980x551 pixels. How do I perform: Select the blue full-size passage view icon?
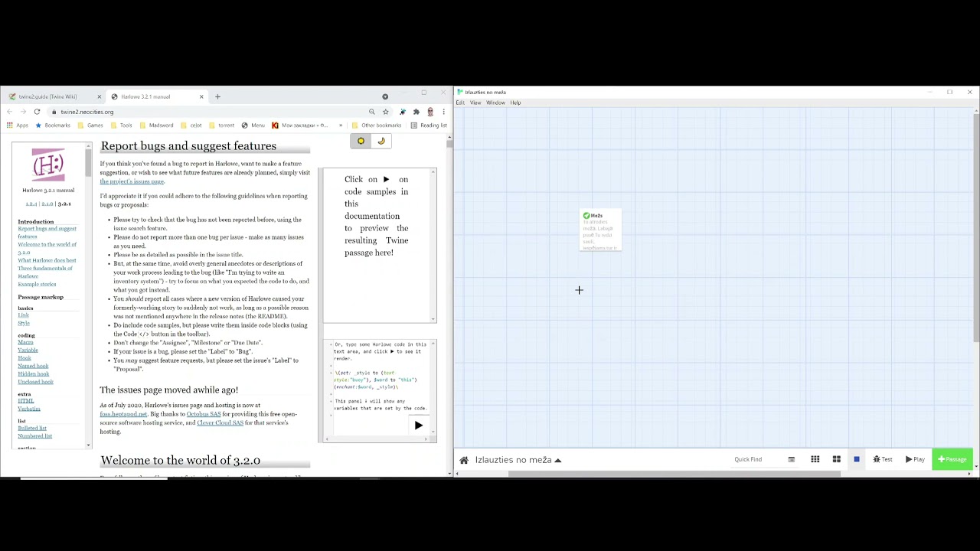click(857, 459)
